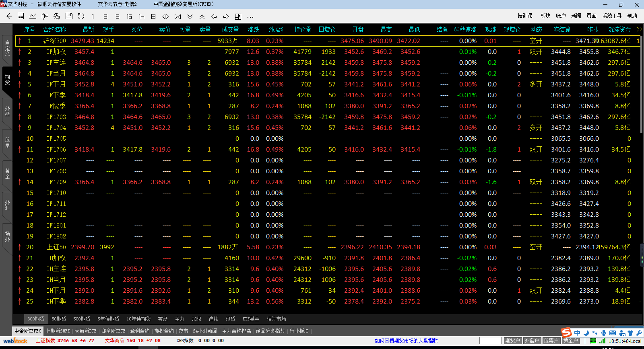Select the 1-hour period icon
The height and width of the screenshot is (349, 644).
coord(141,16)
